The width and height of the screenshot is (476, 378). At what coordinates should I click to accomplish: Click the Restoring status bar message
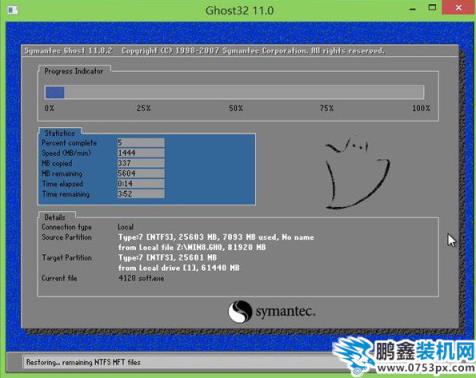point(83,362)
